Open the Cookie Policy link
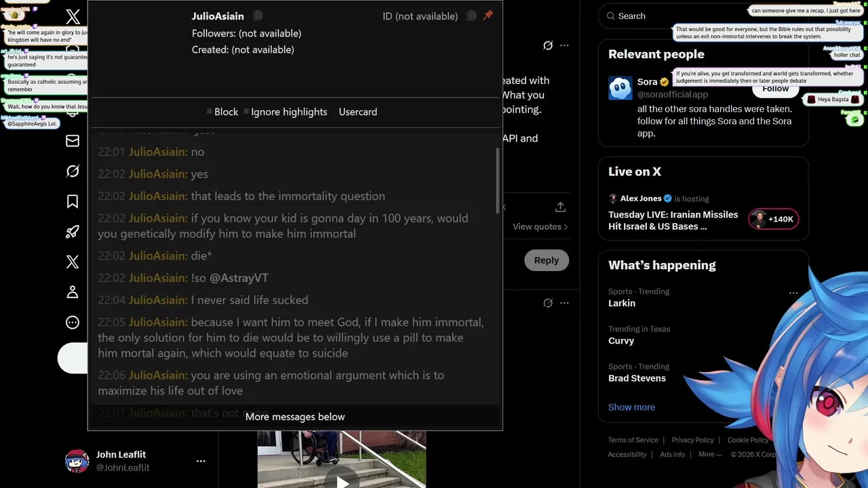 point(748,440)
